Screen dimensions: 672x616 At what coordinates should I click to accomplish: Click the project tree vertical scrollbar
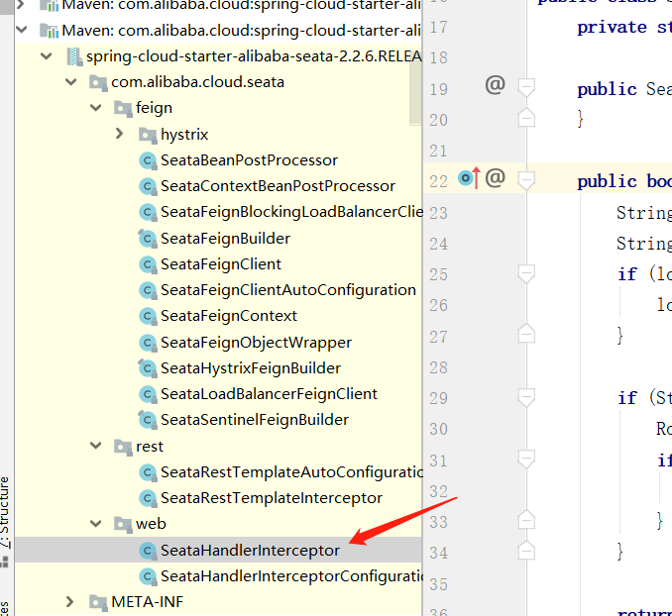(x=415, y=90)
